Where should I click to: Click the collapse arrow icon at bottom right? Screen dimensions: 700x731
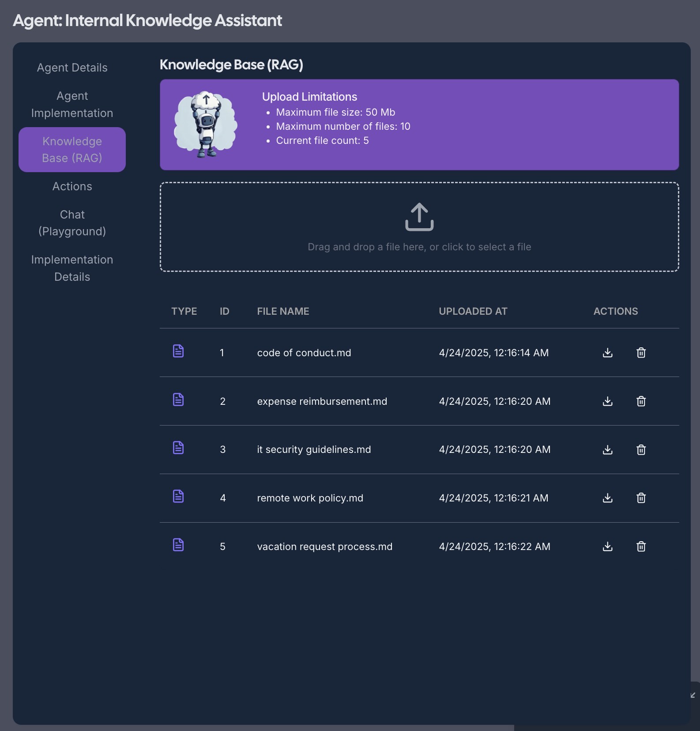[x=693, y=695]
